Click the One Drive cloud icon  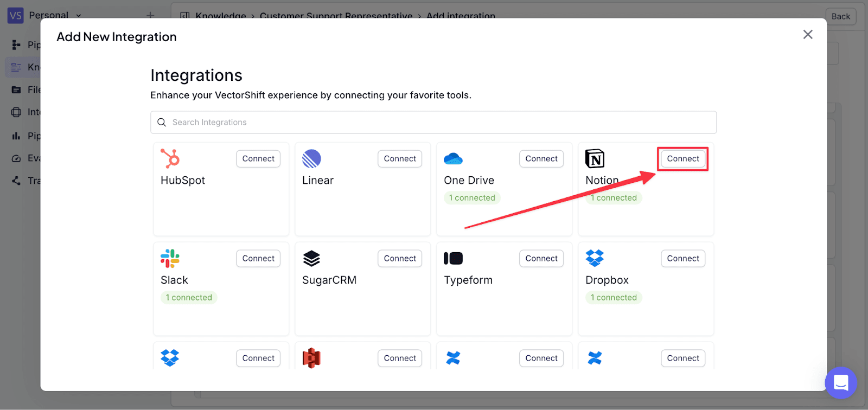[x=453, y=159]
